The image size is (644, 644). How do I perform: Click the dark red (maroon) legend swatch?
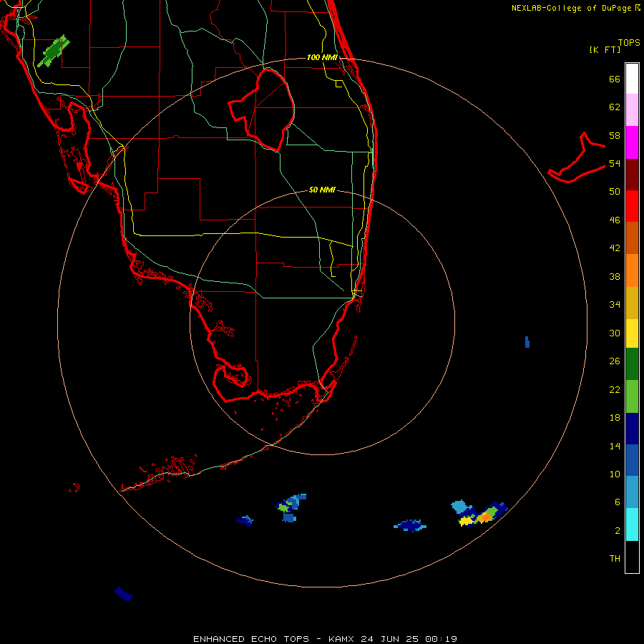pos(632,174)
